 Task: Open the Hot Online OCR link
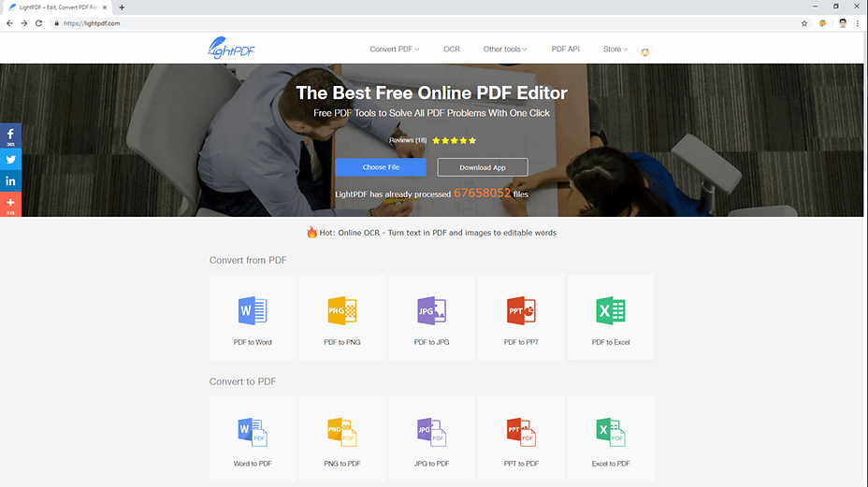click(431, 233)
